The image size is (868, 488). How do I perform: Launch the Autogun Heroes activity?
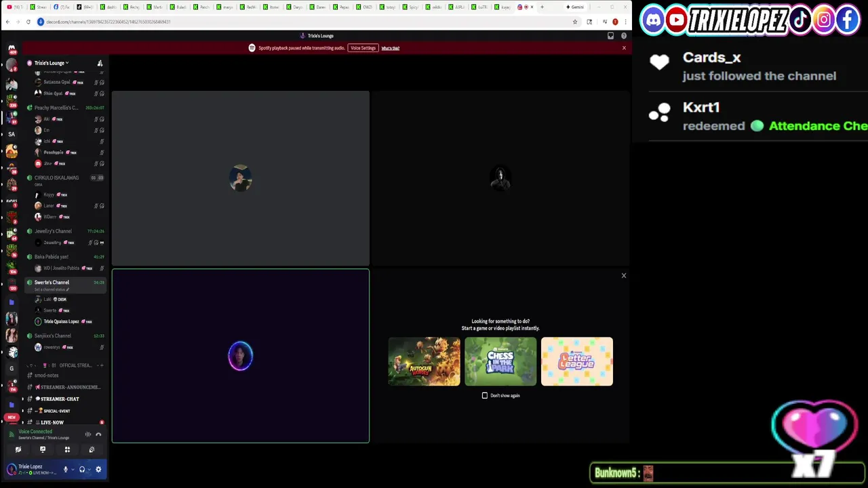pyautogui.click(x=424, y=361)
